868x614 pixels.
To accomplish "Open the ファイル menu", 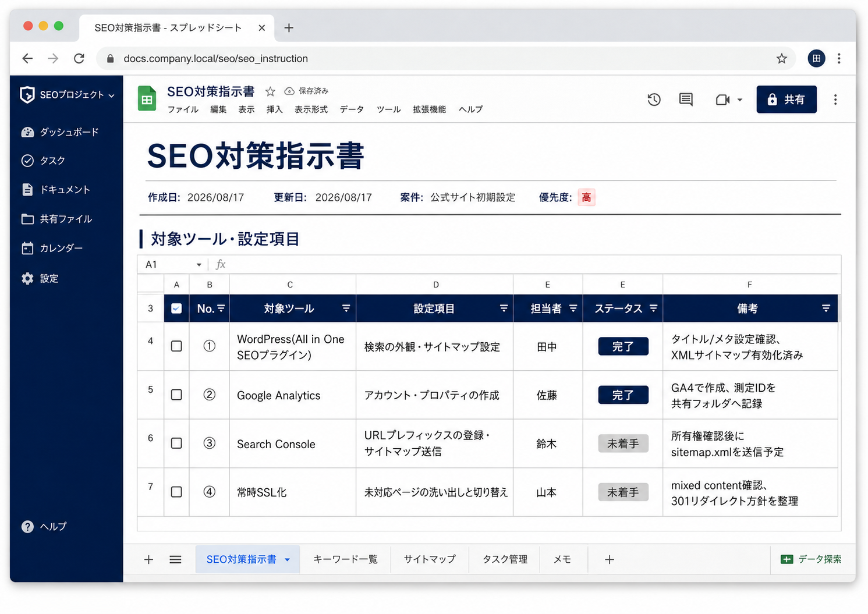I will coord(183,109).
